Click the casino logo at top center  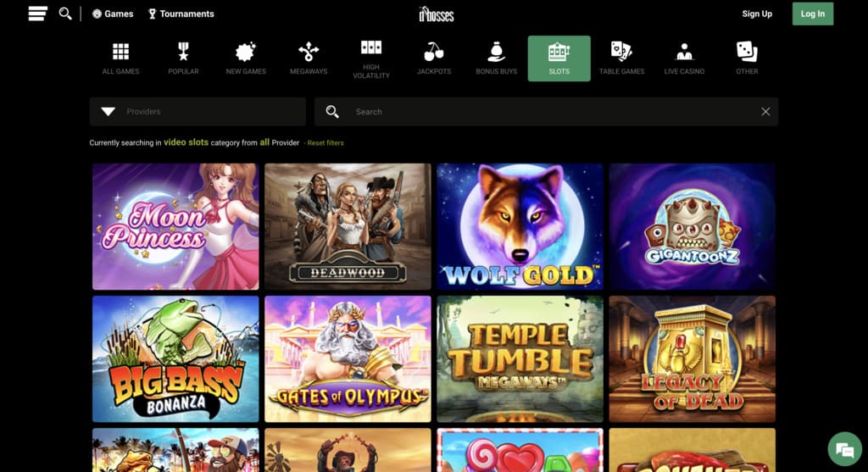tap(437, 14)
